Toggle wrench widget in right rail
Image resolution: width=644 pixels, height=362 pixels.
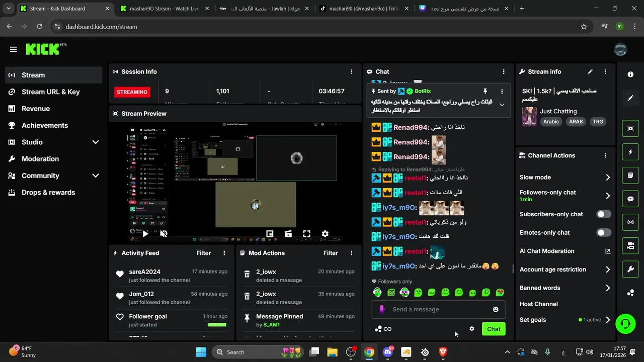(x=630, y=269)
